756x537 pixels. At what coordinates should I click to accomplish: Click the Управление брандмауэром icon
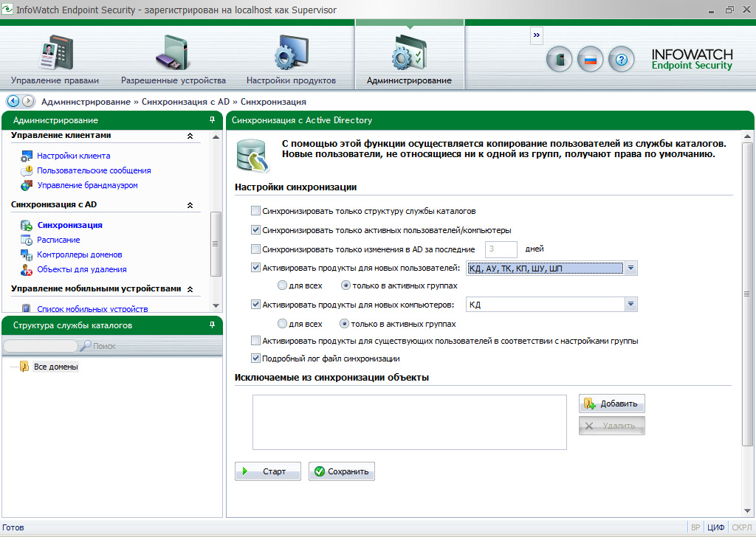26,185
